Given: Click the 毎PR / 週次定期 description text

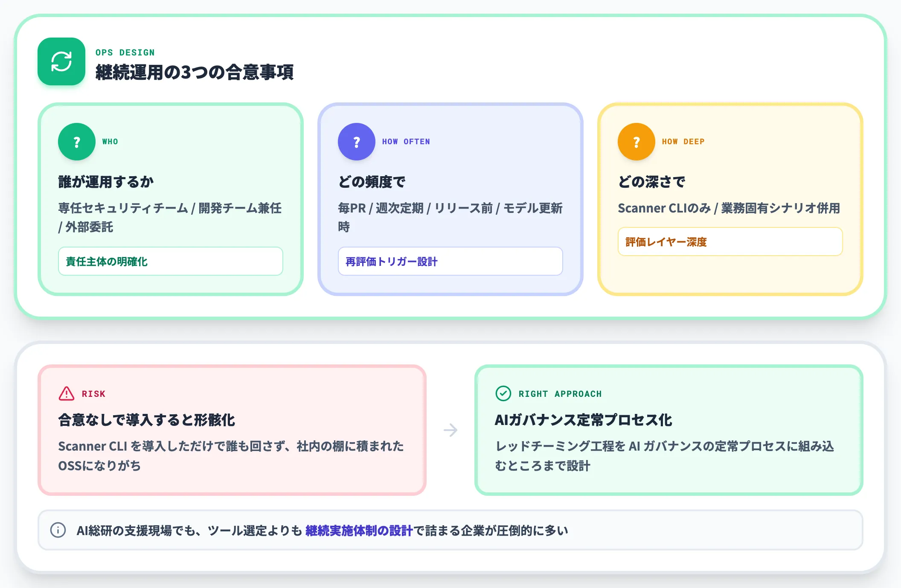Looking at the screenshot, I should point(450,218).
